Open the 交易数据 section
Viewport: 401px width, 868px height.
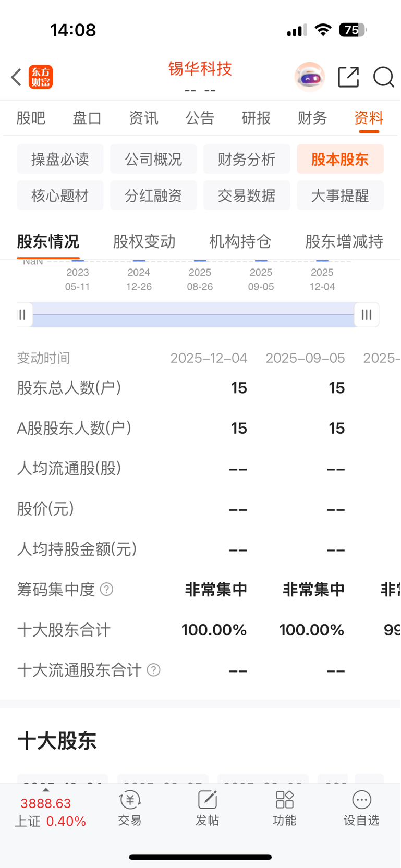247,195
